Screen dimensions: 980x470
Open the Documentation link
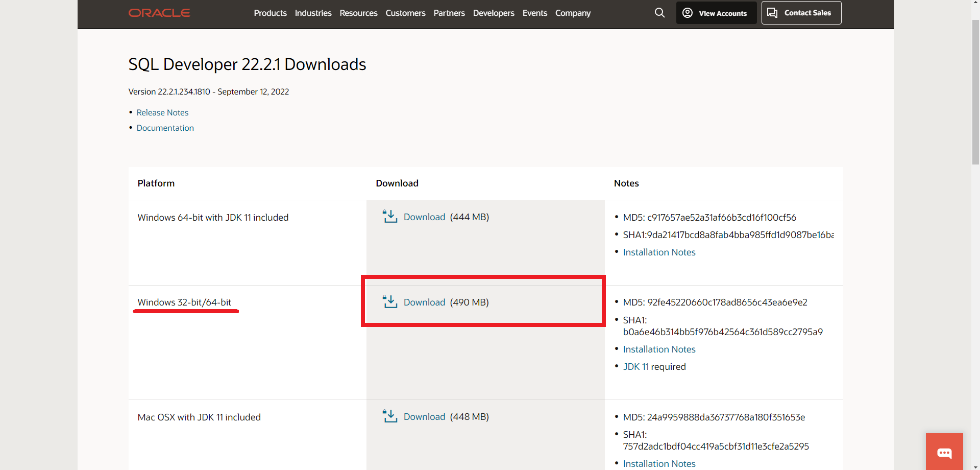(165, 128)
